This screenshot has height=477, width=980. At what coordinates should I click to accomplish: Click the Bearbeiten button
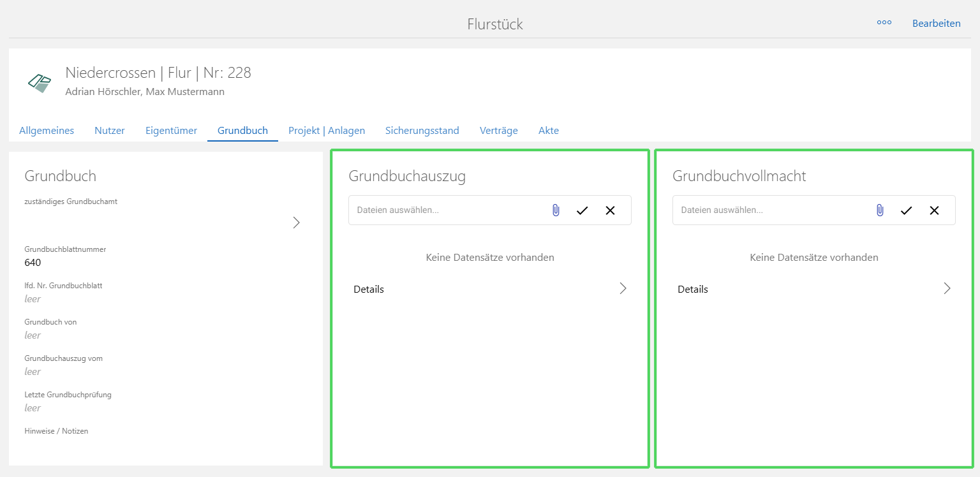coord(937,23)
